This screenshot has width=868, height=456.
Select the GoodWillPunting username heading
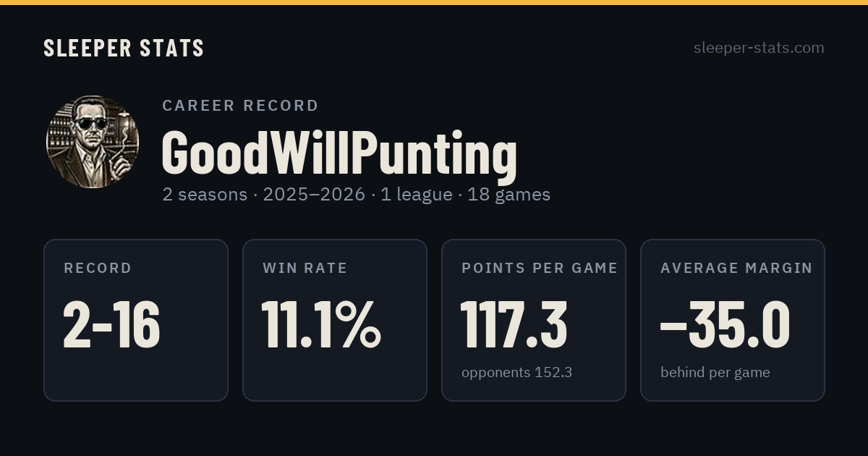click(339, 153)
